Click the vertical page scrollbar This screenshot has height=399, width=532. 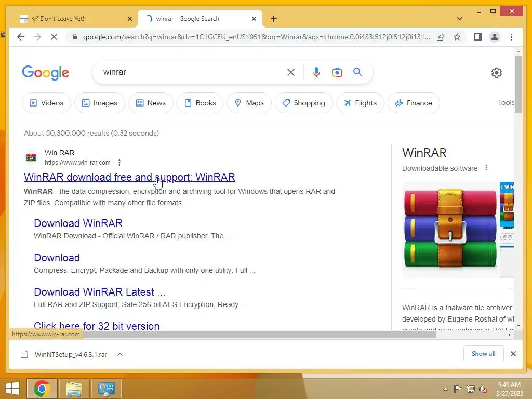coord(518,84)
